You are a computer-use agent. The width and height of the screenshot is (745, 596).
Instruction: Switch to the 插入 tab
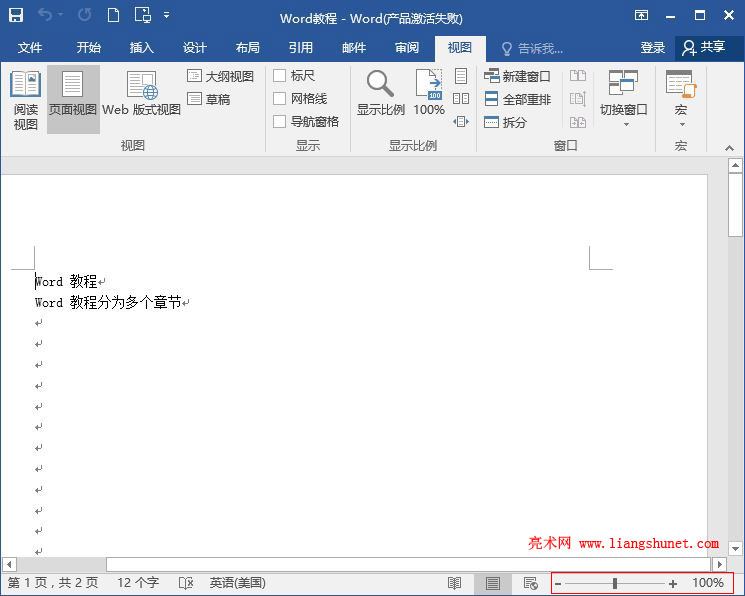[141, 48]
